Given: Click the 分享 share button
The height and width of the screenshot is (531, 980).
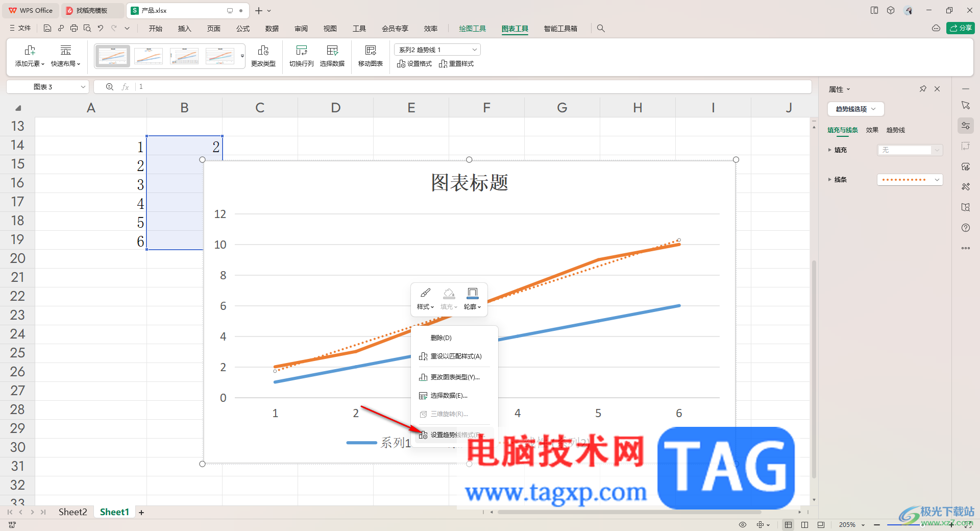Looking at the screenshot, I should coord(961,28).
